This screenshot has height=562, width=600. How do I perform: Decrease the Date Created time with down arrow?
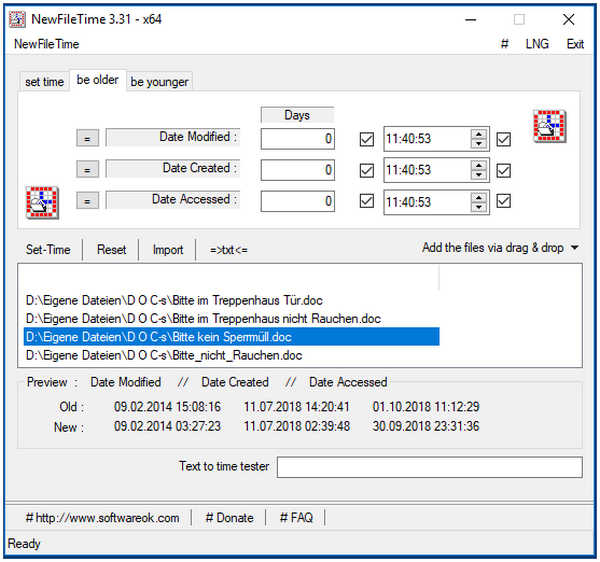point(479,175)
